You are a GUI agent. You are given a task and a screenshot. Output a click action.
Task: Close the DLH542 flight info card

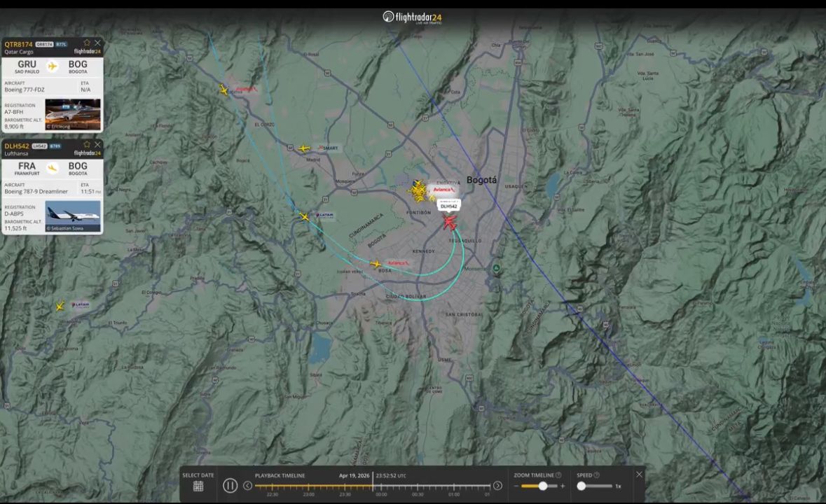(97, 145)
